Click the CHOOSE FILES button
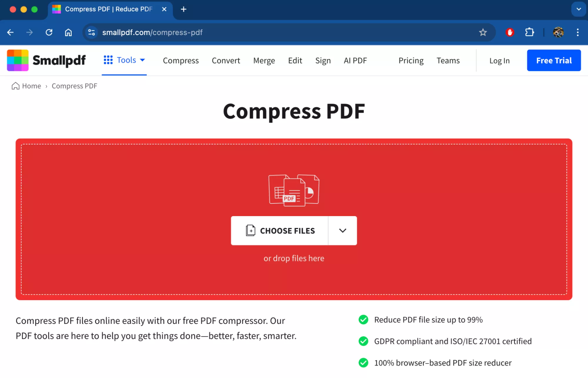This screenshot has width=588, height=378. [x=280, y=231]
